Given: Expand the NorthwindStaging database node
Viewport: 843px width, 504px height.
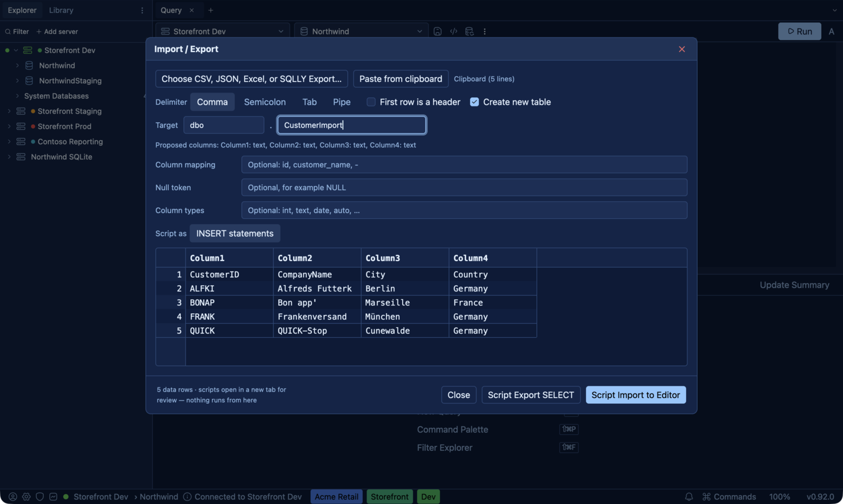Looking at the screenshot, I should click(18, 81).
